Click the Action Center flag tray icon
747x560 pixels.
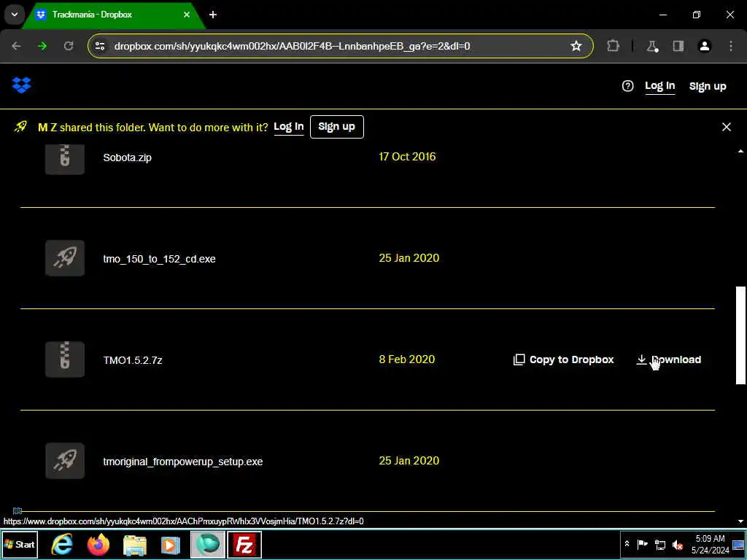tap(642, 544)
